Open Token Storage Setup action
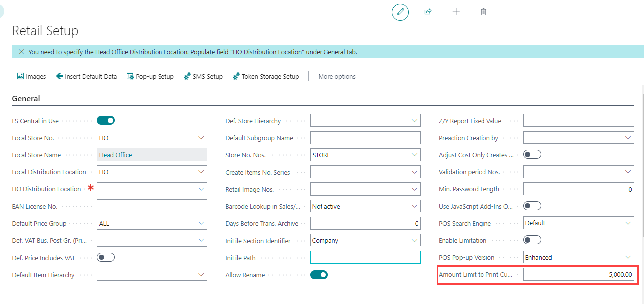The height and width of the screenshot is (304, 644). click(x=266, y=76)
